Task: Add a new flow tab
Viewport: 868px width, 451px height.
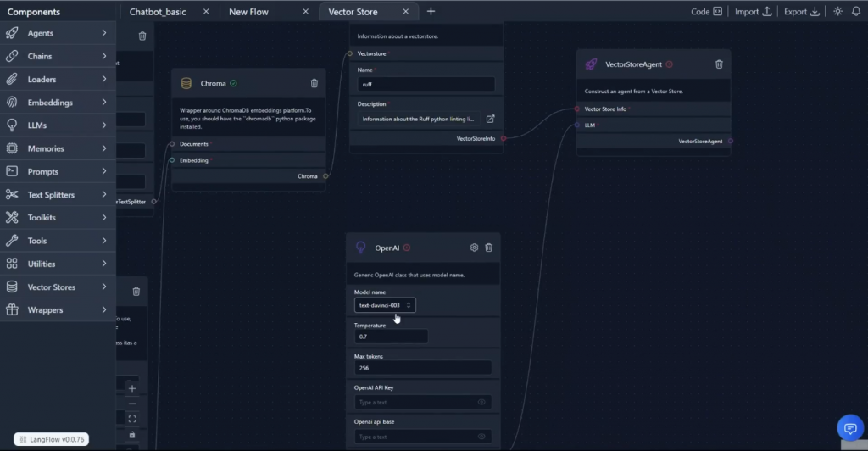Action: pos(431,12)
